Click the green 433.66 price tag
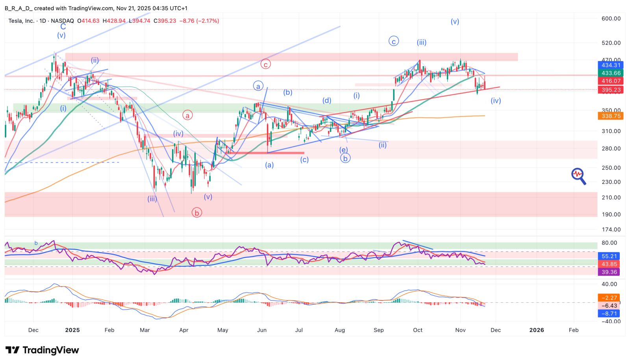 610,73
